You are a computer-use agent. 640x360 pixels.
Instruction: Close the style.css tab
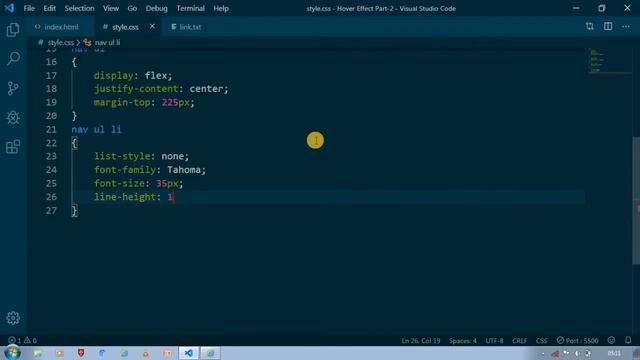(152, 27)
